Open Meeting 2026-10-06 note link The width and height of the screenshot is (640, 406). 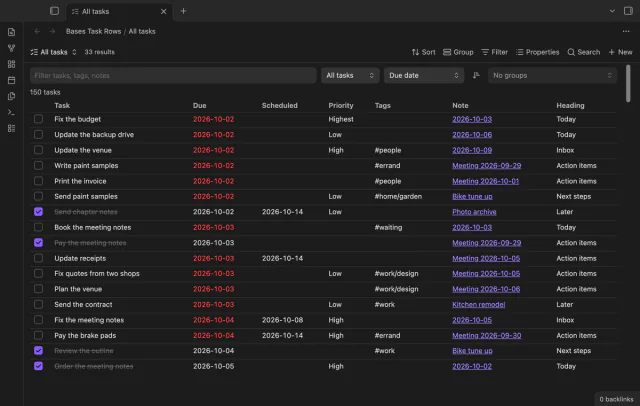(x=486, y=289)
